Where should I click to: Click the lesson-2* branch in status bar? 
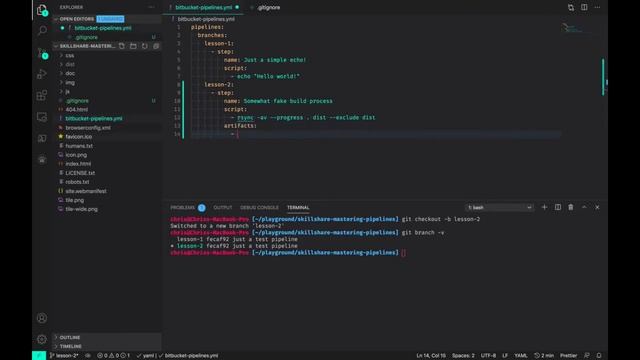tap(64, 356)
